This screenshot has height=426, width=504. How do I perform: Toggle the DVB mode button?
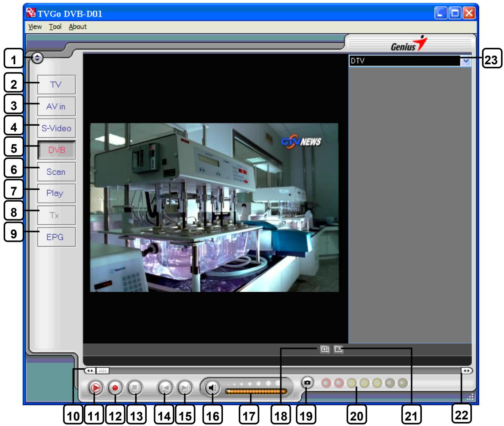click(57, 150)
